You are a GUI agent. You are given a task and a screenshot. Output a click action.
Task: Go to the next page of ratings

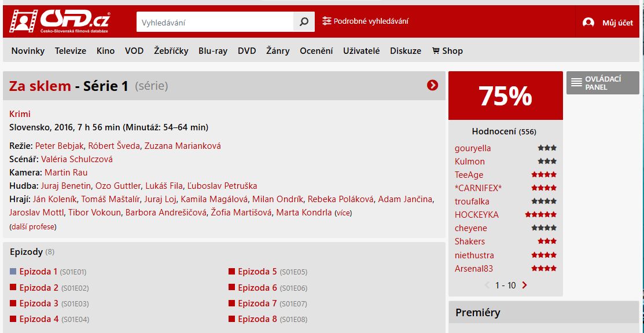(524, 285)
